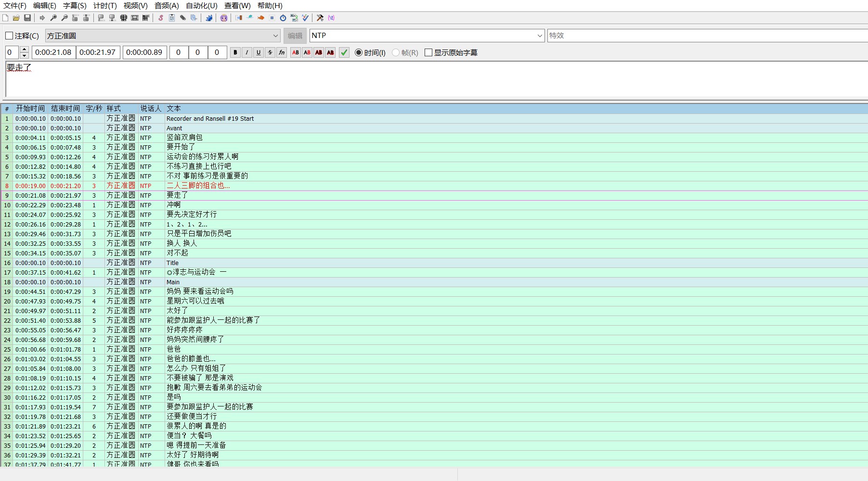This screenshot has height=481, width=868.
Task: Snap subtitle start to video icon
Action: pyautogui.click(x=101, y=18)
